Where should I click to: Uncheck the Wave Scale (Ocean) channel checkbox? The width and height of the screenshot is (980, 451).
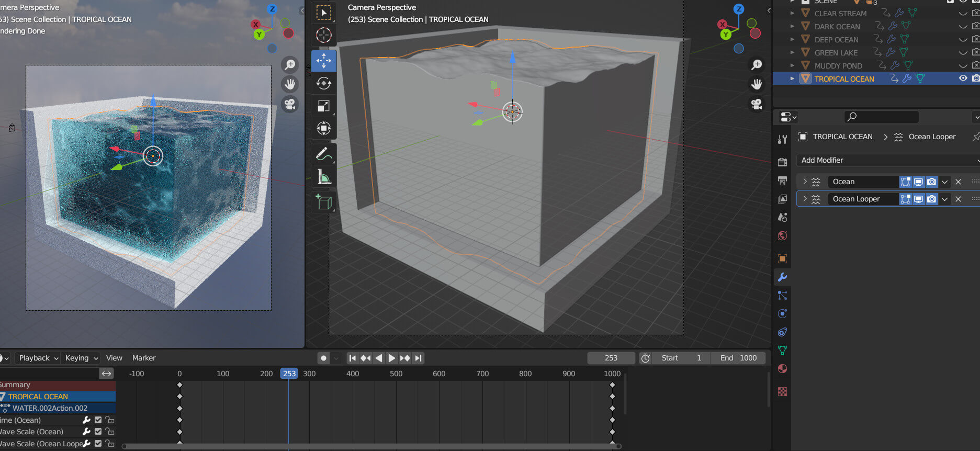point(98,432)
